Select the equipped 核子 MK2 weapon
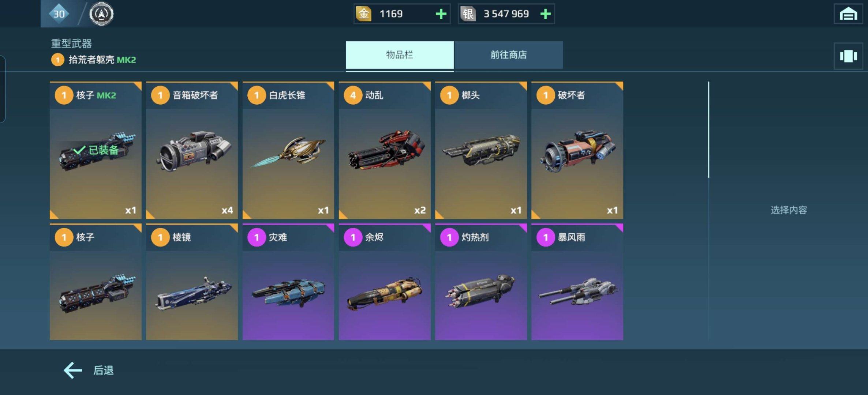 [x=96, y=150]
